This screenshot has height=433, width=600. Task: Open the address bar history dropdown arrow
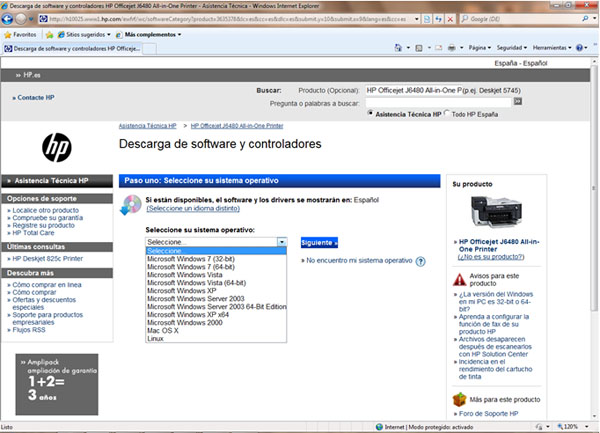coord(417,19)
